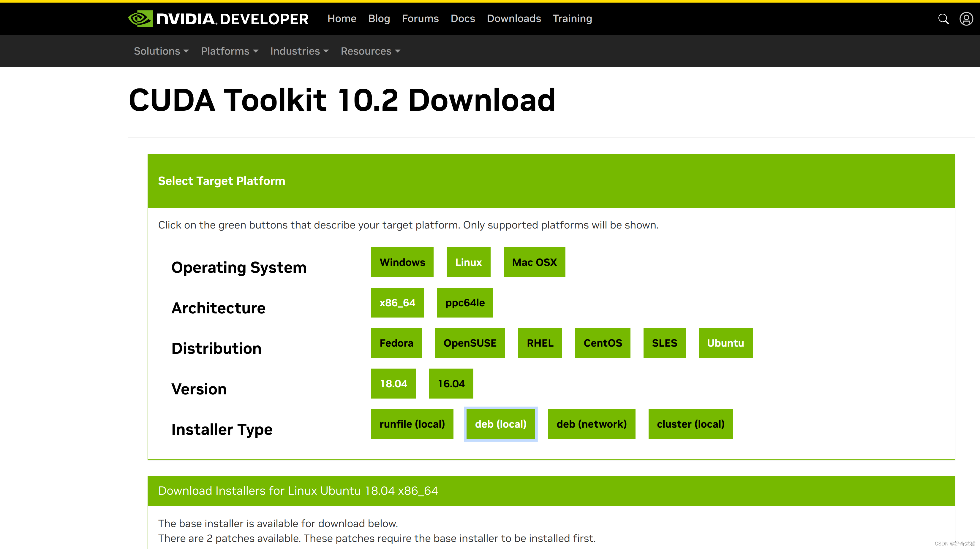Click the 'Click on the green buttons' instruction

[x=408, y=225]
